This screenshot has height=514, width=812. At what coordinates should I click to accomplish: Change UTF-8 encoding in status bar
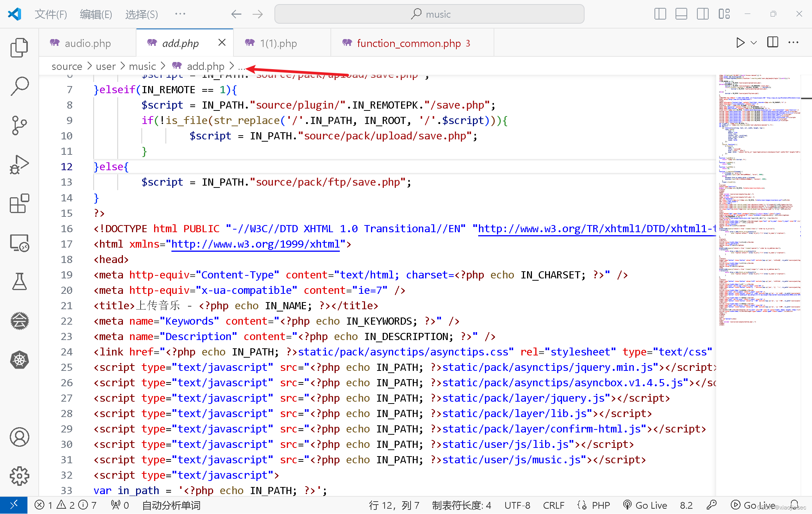(517, 505)
